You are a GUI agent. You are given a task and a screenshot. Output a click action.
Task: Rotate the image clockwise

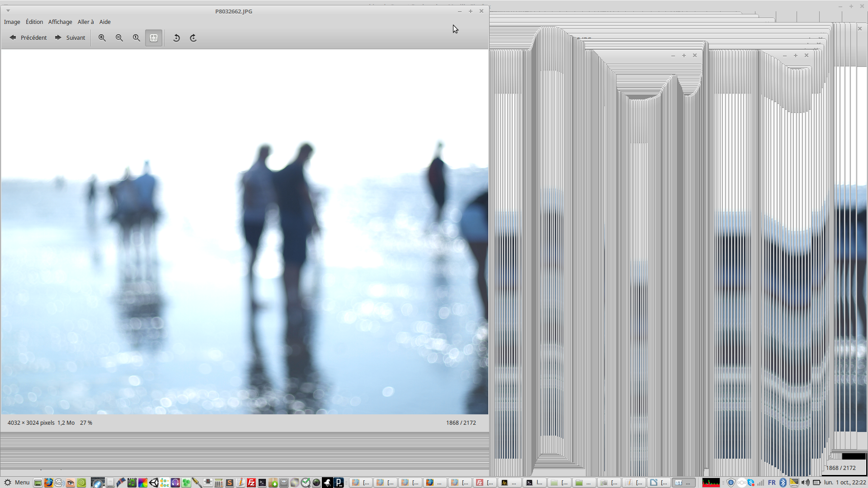click(193, 38)
